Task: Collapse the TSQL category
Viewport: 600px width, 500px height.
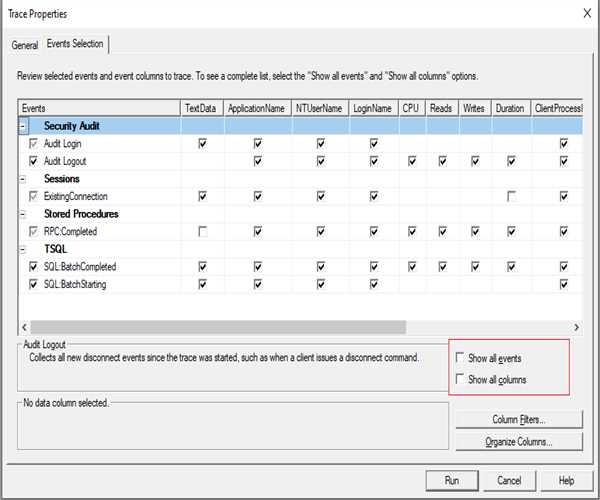Action: pyautogui.click(x=23, y=249)
